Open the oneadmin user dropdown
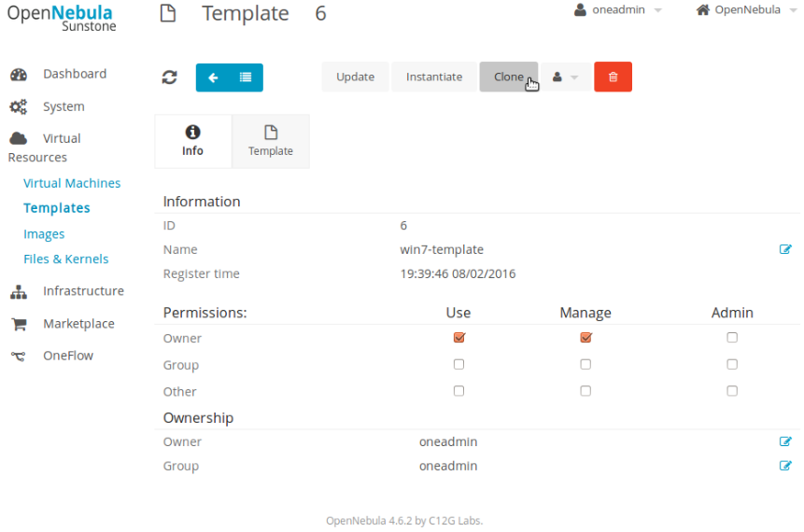The height and width of the screenshot is (532, 804). (x=618, y=10)
